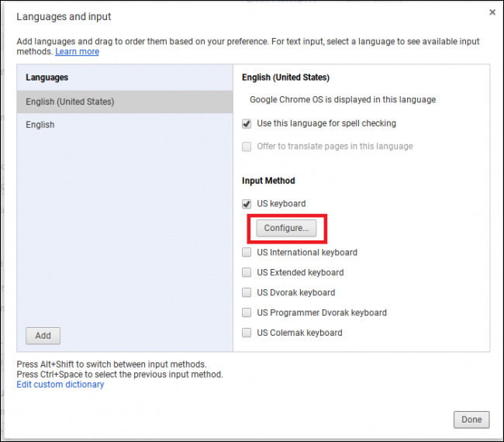Toggle US keyboard input method checkbox
Image resolution: width=504 pixels, height=442 pixels.
(x=247, y=204)
